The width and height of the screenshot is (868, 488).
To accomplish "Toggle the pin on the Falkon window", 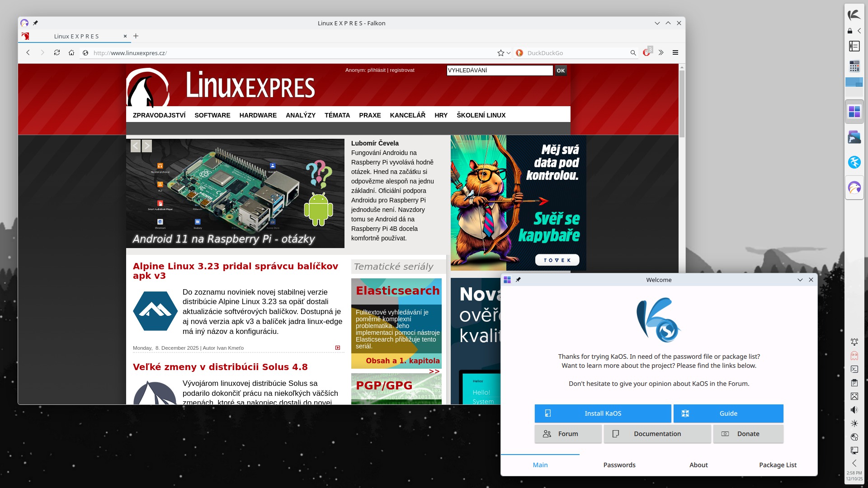I will (35, 23).
